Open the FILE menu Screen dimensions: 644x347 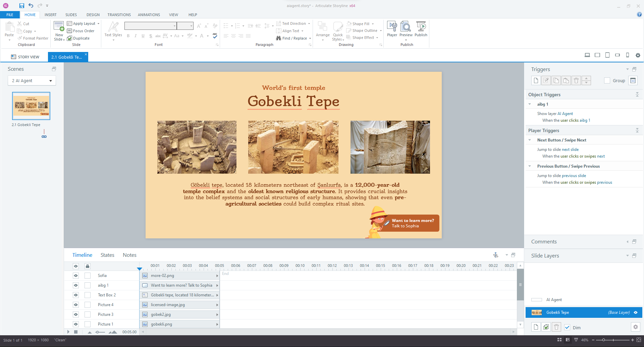coord(10,15)
